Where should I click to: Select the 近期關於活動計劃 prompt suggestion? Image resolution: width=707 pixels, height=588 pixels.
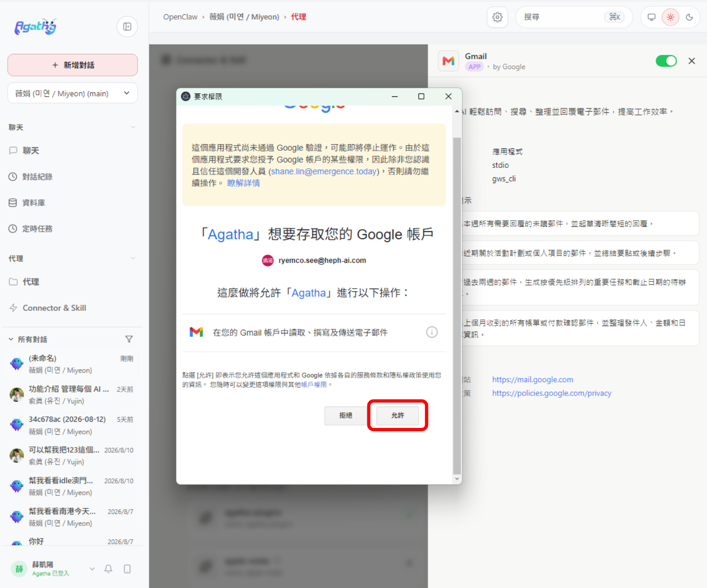click(x=580, y=253)
